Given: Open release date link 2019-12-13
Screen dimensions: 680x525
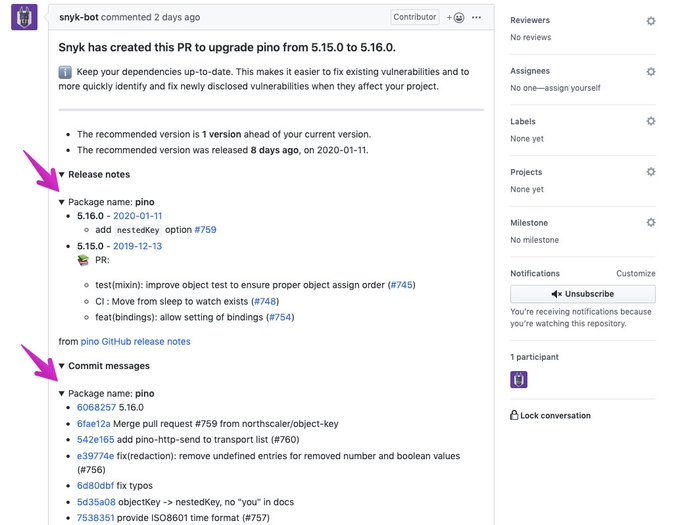Looking at the screenshot, I should point(137,246).
